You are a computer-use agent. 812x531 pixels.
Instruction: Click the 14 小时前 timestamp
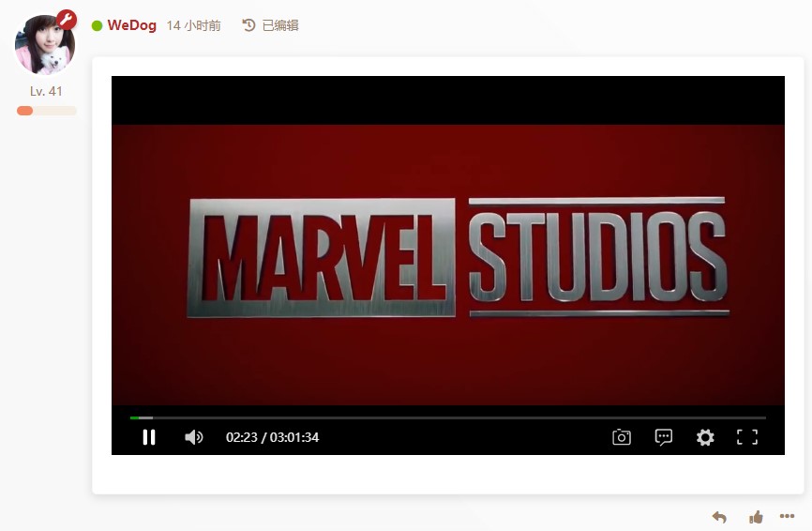[x=194, y=25]
